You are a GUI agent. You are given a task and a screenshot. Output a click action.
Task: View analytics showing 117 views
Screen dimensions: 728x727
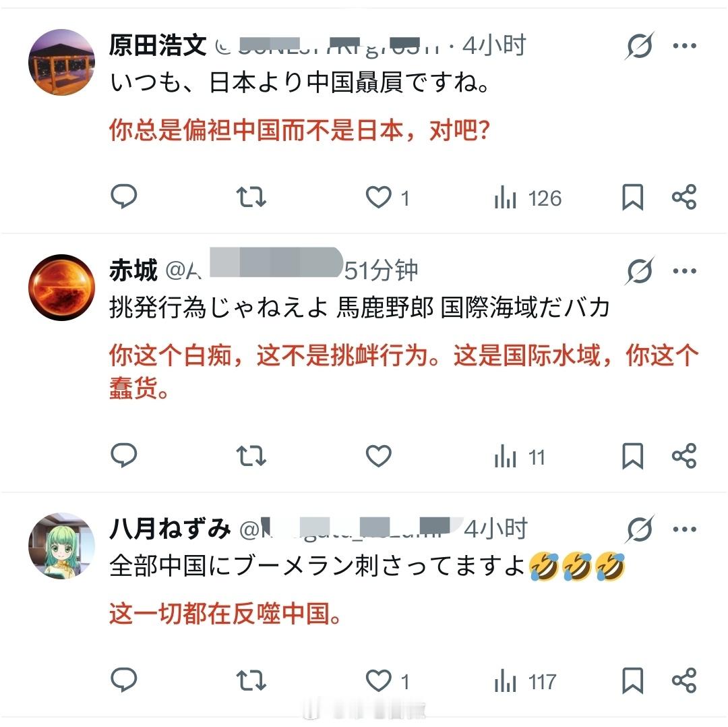pos(526,682)
